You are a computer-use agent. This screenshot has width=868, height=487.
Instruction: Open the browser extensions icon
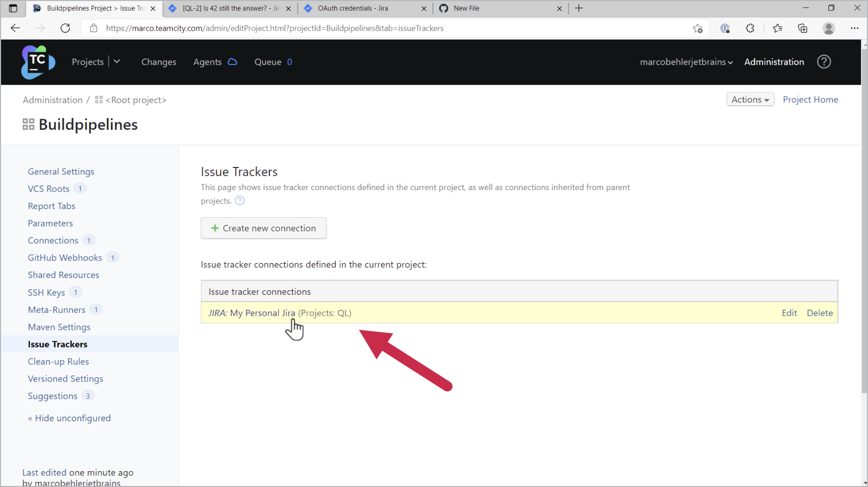point(750,28)
